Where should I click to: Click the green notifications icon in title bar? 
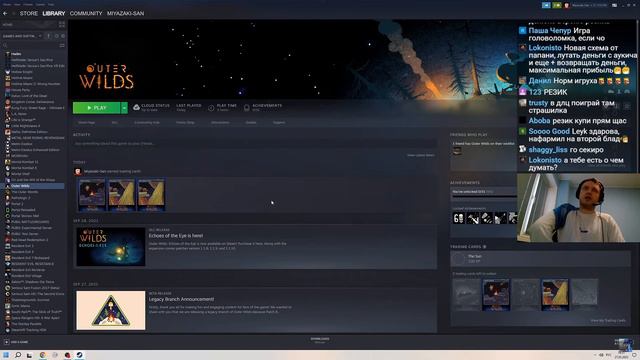(x=557, y=5)
